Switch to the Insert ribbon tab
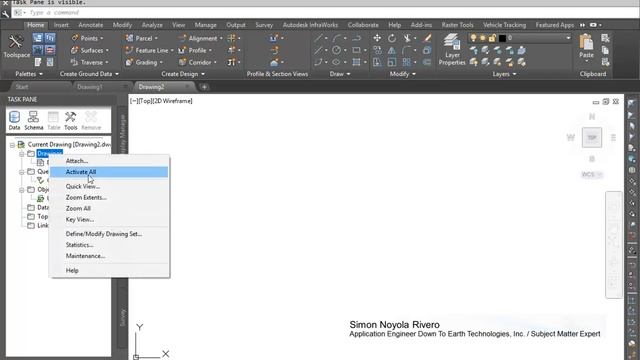The height and width of the screenshot is (360, 640). 61,25
